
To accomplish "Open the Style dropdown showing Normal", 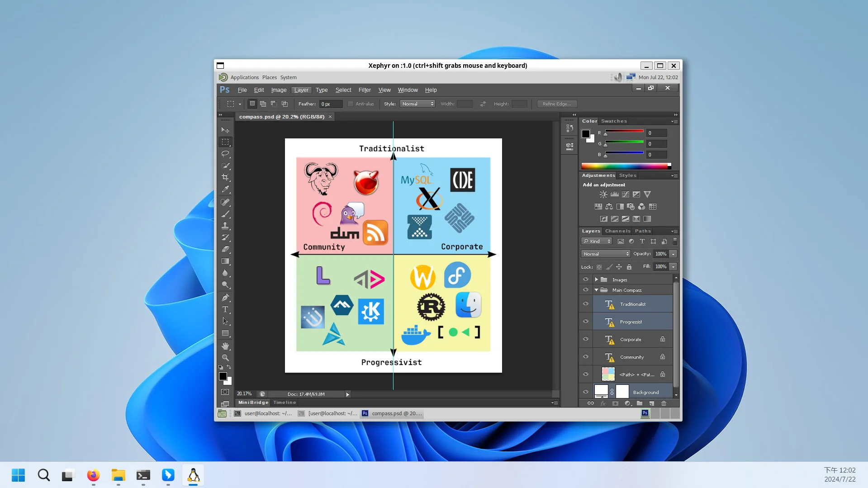I will (417, 104).
